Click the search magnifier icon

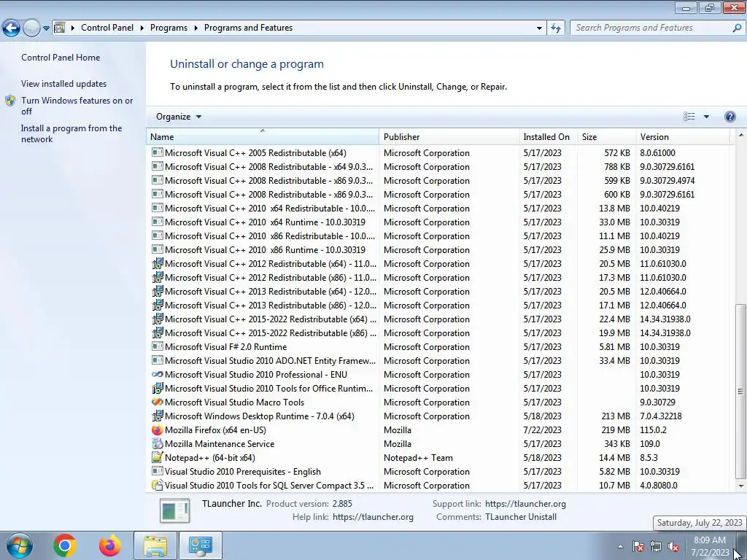(737, 28)
